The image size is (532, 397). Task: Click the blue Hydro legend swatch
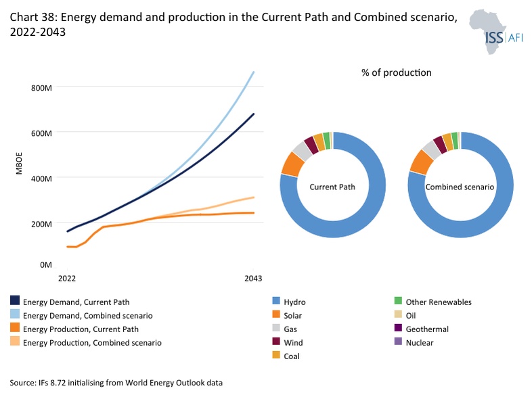[276, 301]
